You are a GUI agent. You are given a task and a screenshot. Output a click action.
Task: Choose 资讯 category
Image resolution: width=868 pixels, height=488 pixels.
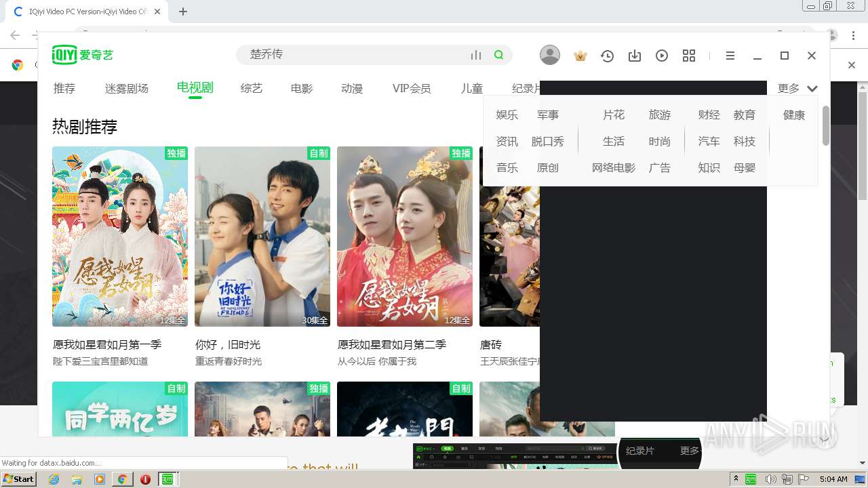[507, 142]
